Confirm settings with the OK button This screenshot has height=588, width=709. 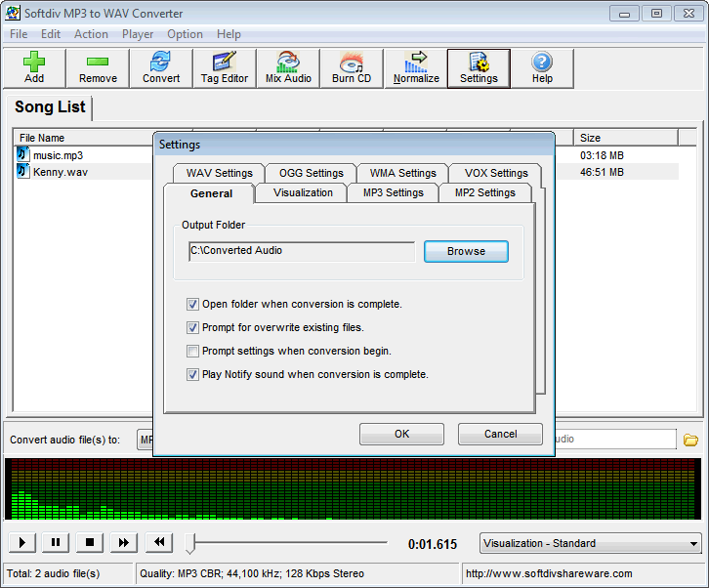[401, 435]
